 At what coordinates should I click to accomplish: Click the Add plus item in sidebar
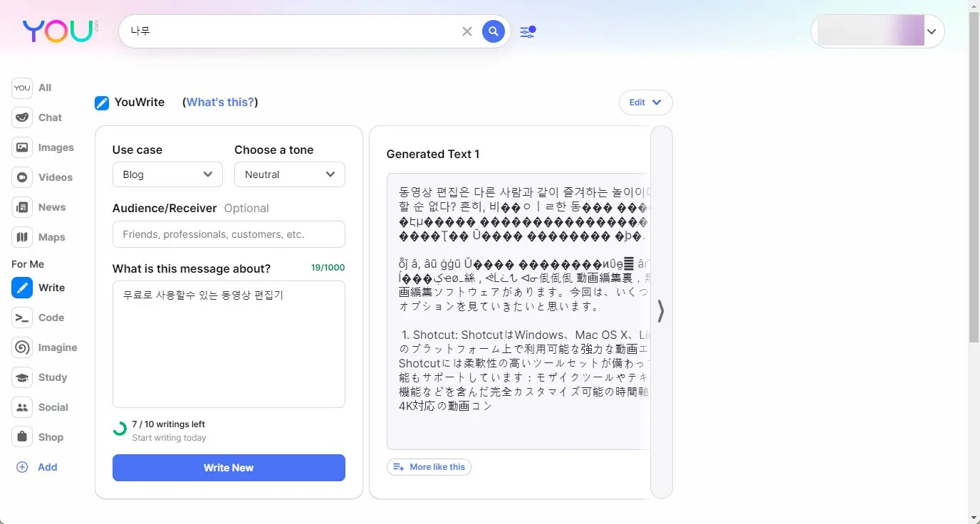pos(36,467)
